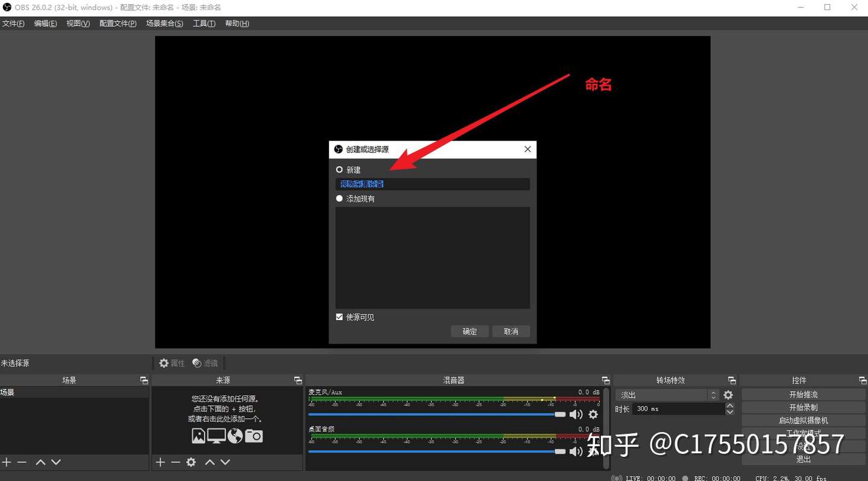This screenshot has height=481, width=868.
Task: Undock the 来源 panel
Action: pos(298,380)
